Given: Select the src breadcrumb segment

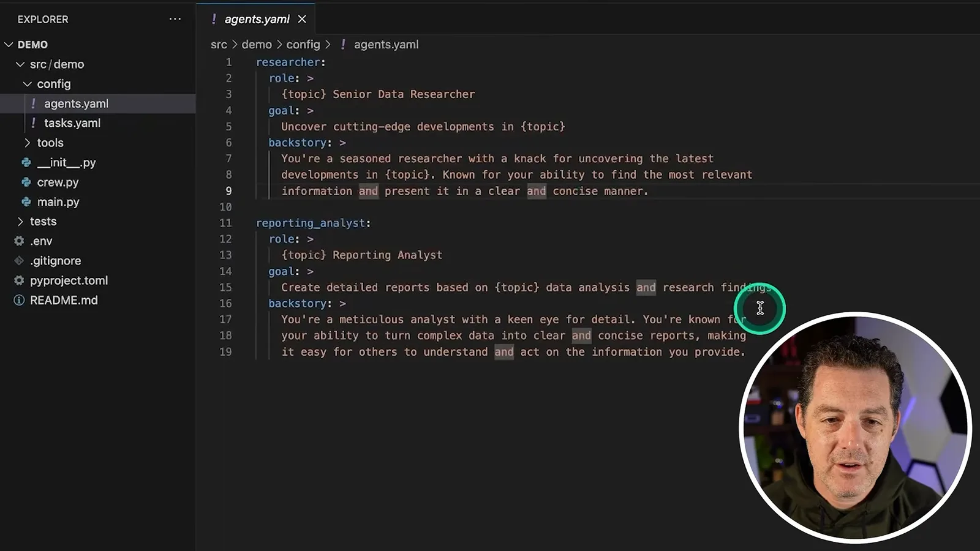Looking at the screenshot, I should [x=219, y=45].
